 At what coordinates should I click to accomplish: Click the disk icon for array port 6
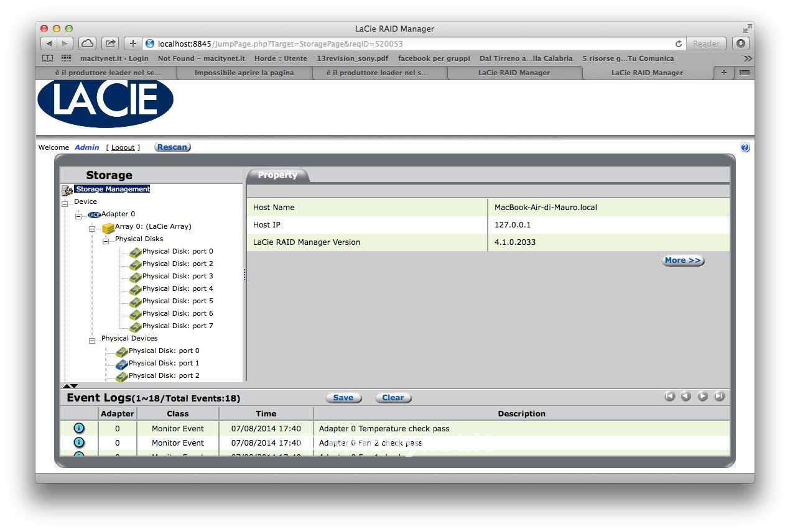pos(136,314)
